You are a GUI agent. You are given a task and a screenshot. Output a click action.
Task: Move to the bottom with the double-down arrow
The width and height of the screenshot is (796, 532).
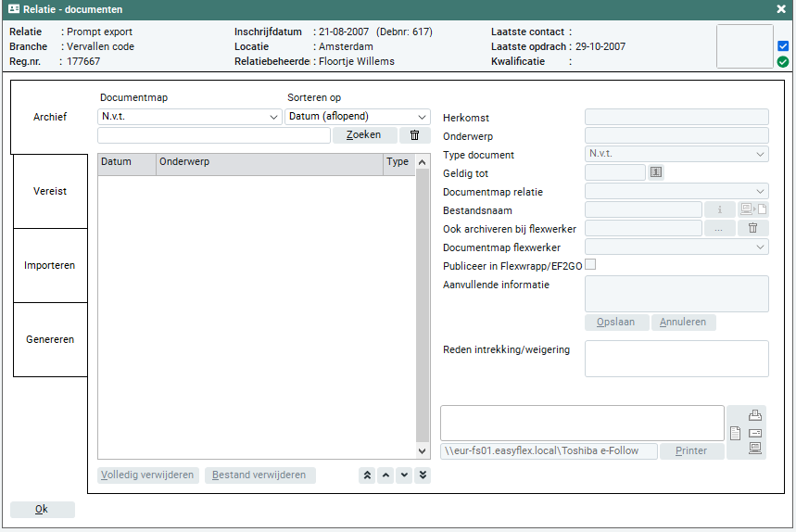click(423, 475)
